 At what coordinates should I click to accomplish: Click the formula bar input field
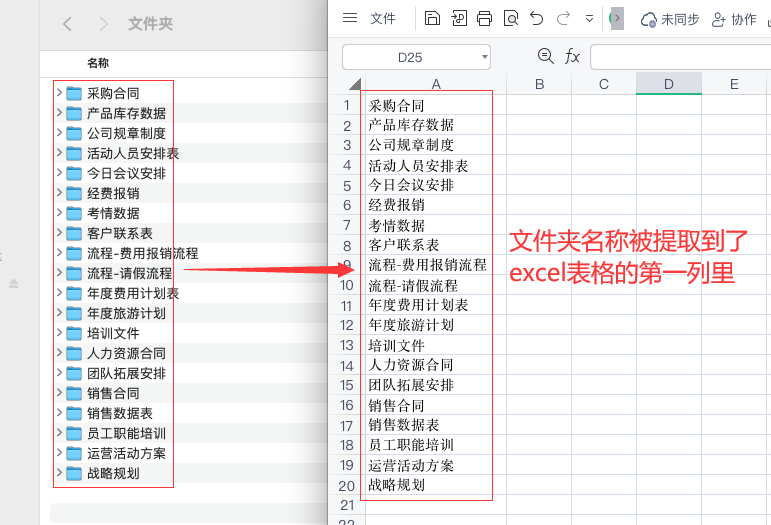point(681,57)
